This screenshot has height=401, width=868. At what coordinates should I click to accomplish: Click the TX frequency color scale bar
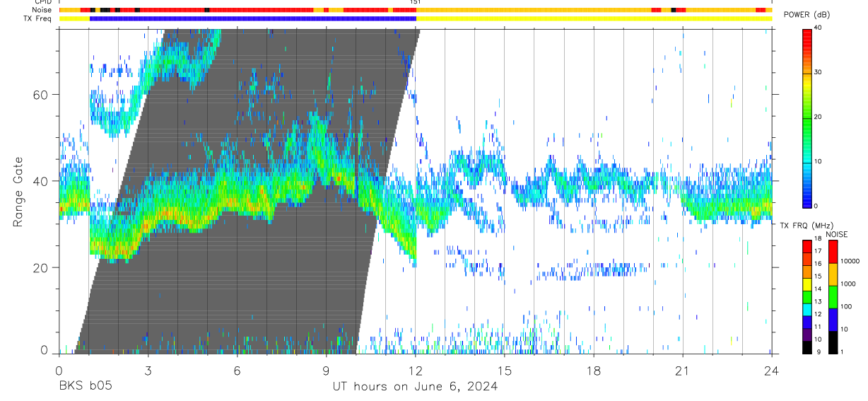pyautogui.click(x=807, y=296)
